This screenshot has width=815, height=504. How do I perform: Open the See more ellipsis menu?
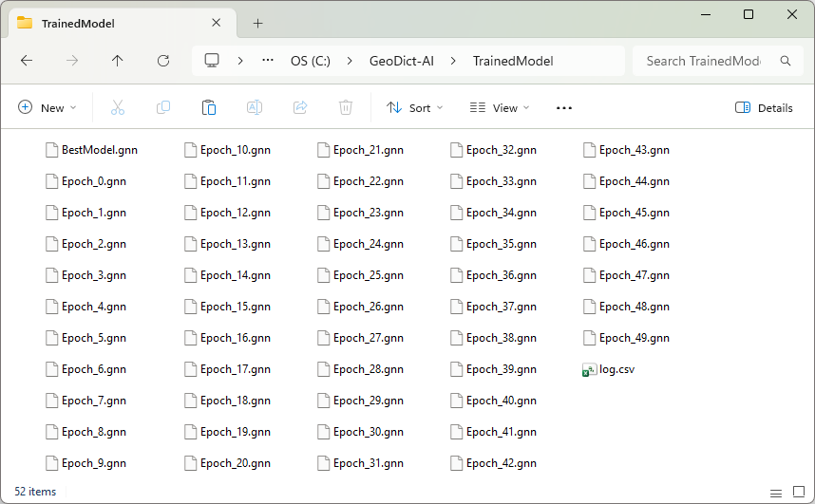pos(564,108)
